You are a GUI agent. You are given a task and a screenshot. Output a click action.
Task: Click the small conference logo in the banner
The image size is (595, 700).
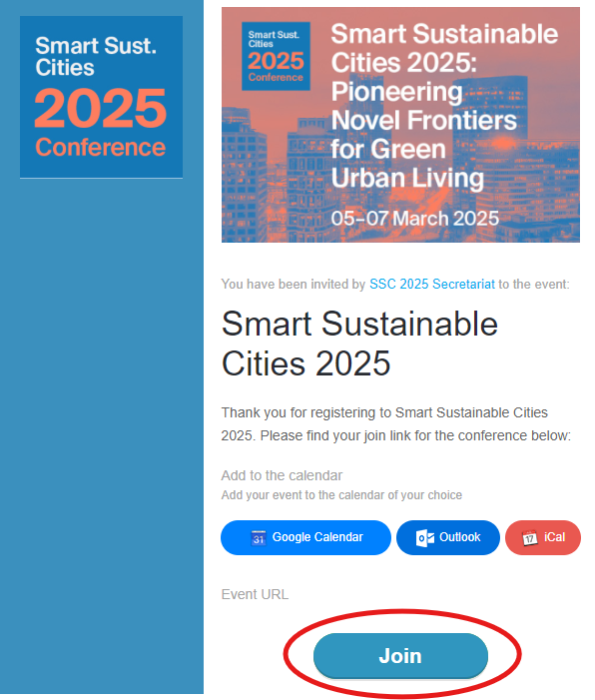tap(276, 56)
